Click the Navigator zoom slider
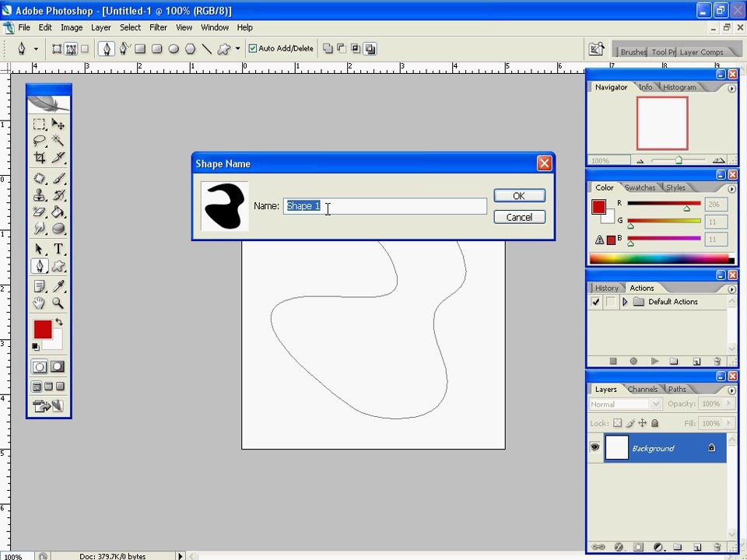This screenshot has width=747, height=560. click(679, 160)
